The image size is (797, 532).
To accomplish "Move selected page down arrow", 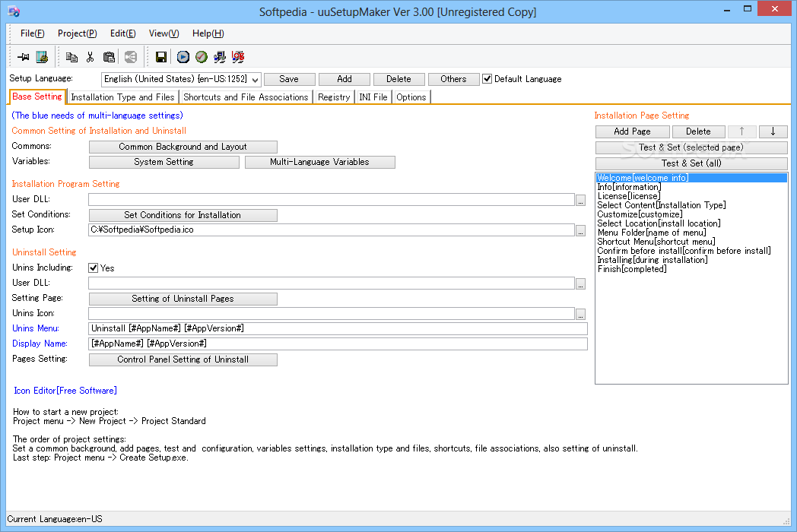I will 773,131.
